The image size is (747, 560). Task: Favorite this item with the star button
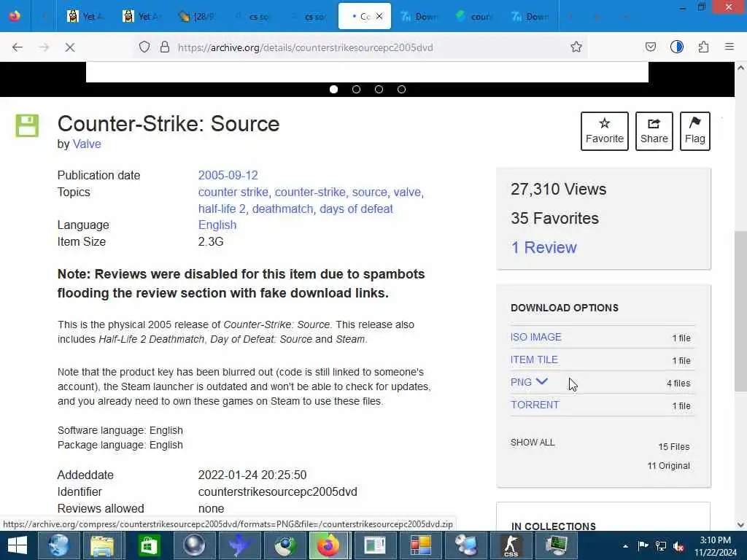605,131
